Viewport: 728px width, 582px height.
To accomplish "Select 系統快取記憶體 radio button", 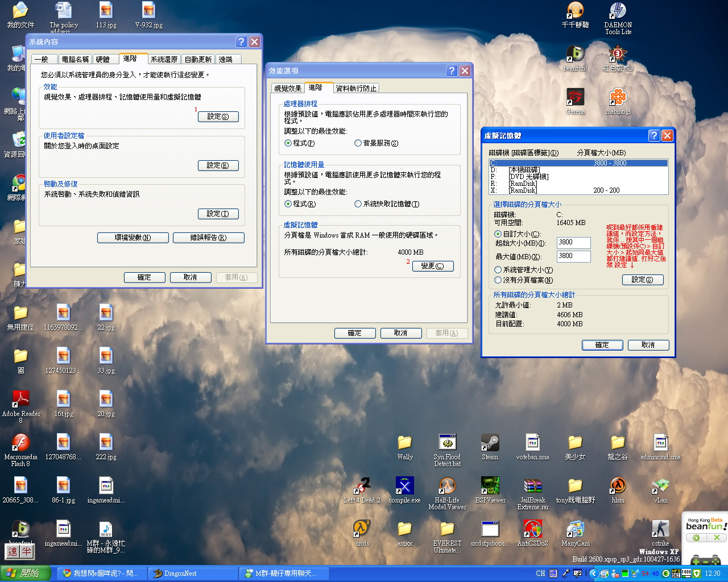I will [x=358, y=204].
